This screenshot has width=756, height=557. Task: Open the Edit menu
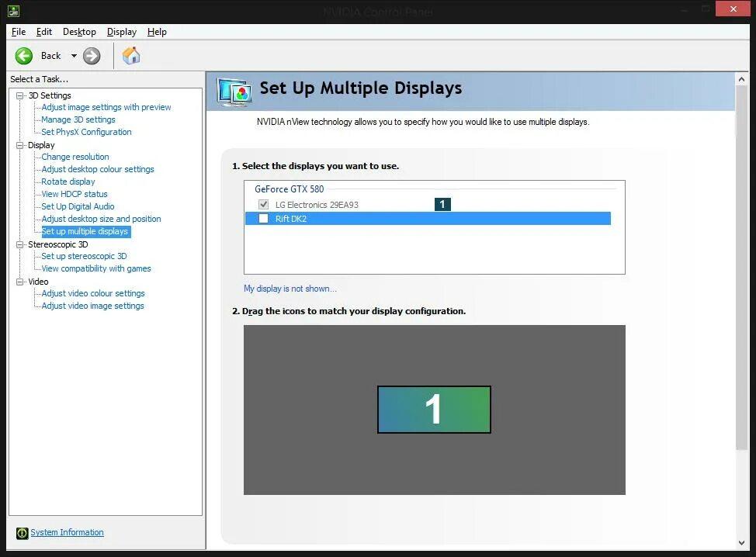point(44,32)
